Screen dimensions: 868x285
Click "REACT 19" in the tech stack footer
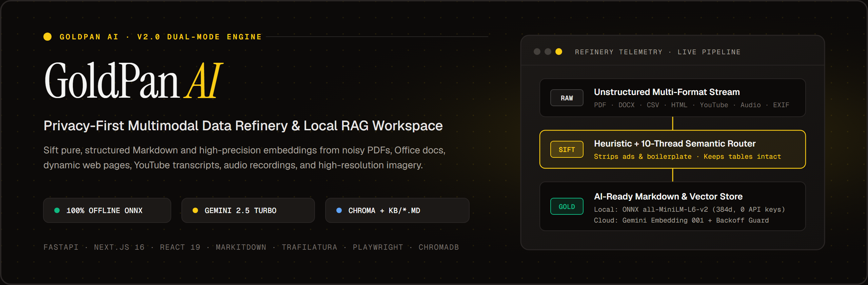click(x=180, y=247)
